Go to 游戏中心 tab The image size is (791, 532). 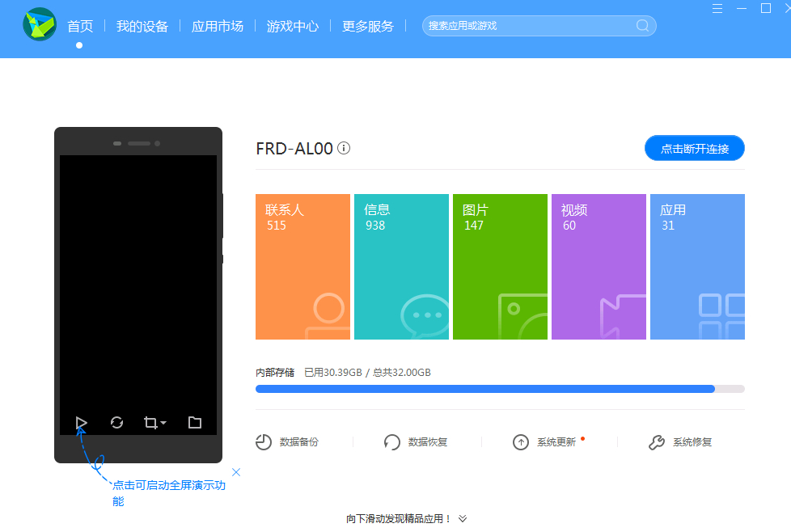(293, 26)
